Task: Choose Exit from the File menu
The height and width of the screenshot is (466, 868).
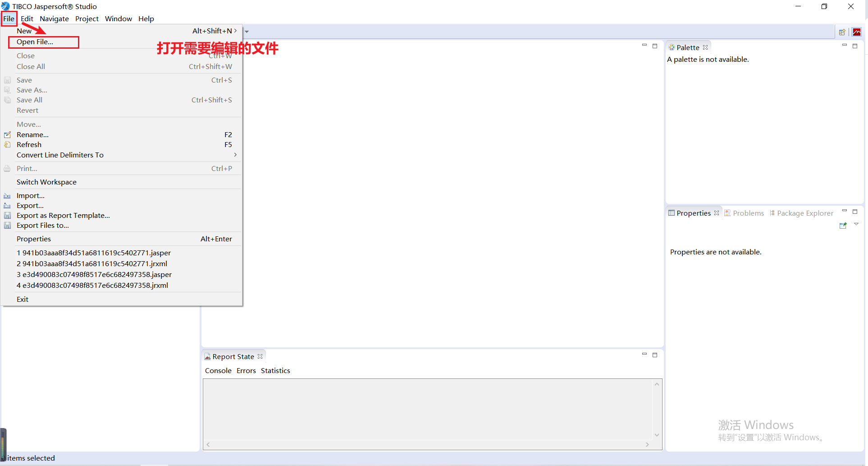Action: point(122,299)
